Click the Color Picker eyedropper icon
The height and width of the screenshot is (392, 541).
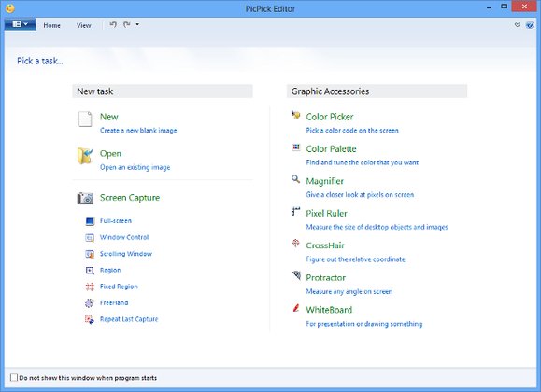pos(295,115)
